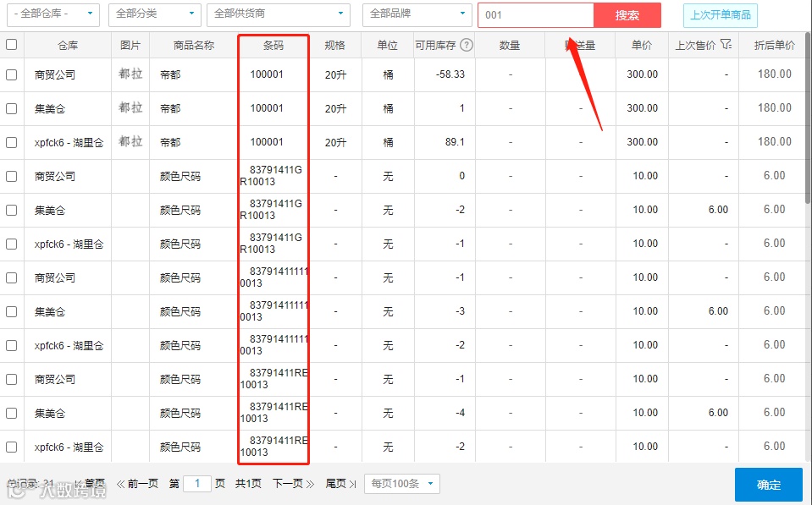Screen dimensions: 812x505
Task: Check the 商贸公司 83791411RE10013 row
Action: tap(11, 379)
